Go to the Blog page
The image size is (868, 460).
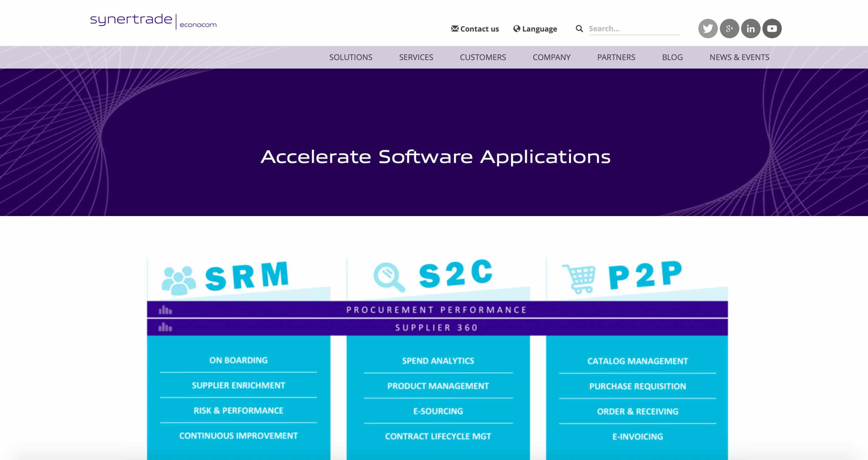click(672, 57)
